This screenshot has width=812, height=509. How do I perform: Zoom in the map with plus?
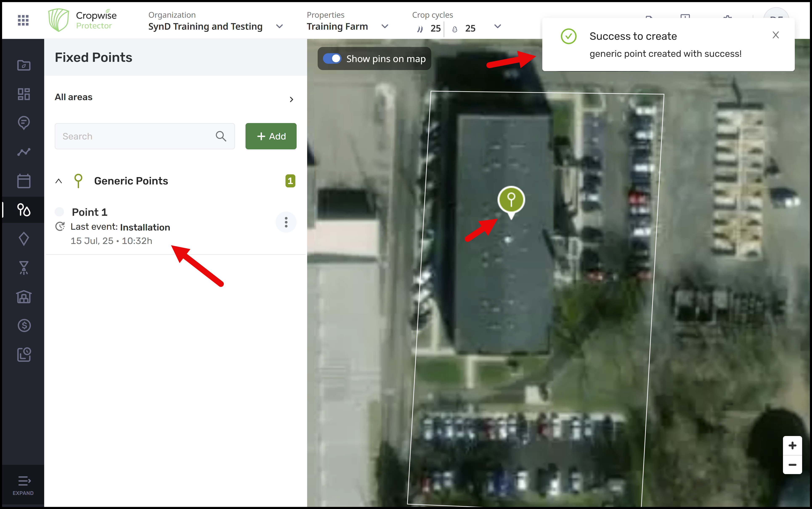[792, 445]
